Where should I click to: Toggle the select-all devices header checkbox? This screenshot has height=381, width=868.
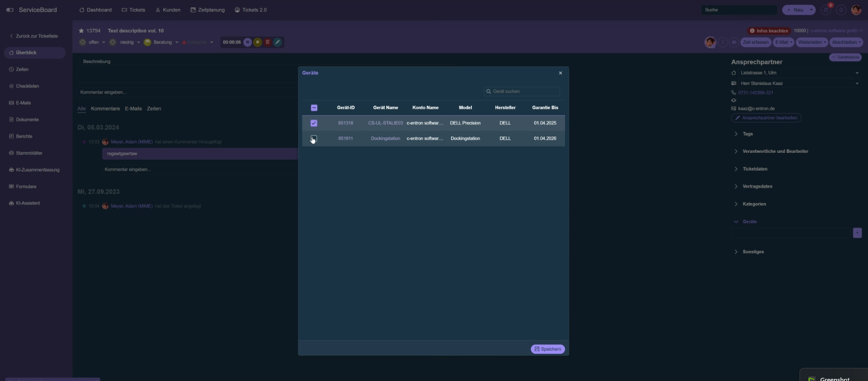click(x=314, y=108)
